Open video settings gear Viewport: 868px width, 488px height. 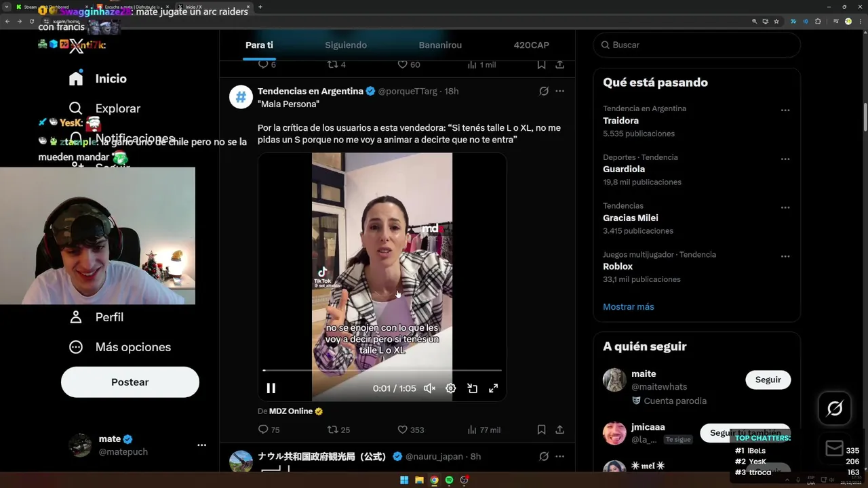[450, 388]
